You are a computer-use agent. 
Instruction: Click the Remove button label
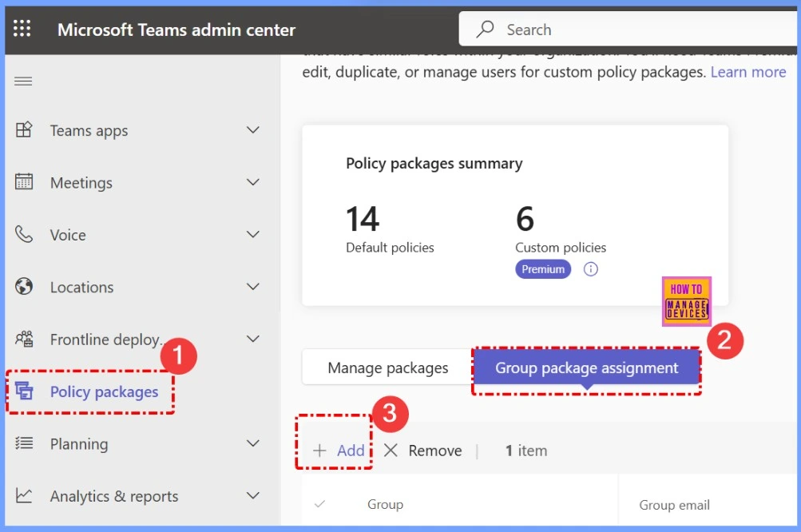[x=434, y=451]
